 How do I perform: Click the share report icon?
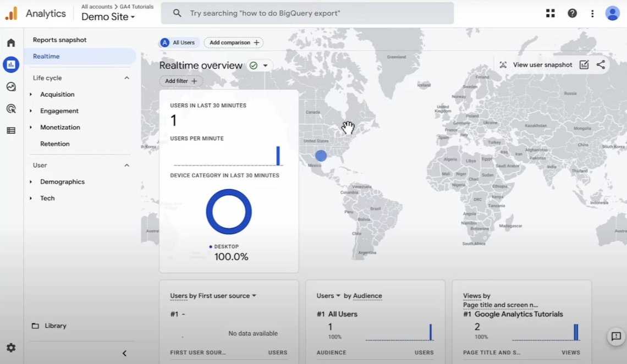(601, 65)
